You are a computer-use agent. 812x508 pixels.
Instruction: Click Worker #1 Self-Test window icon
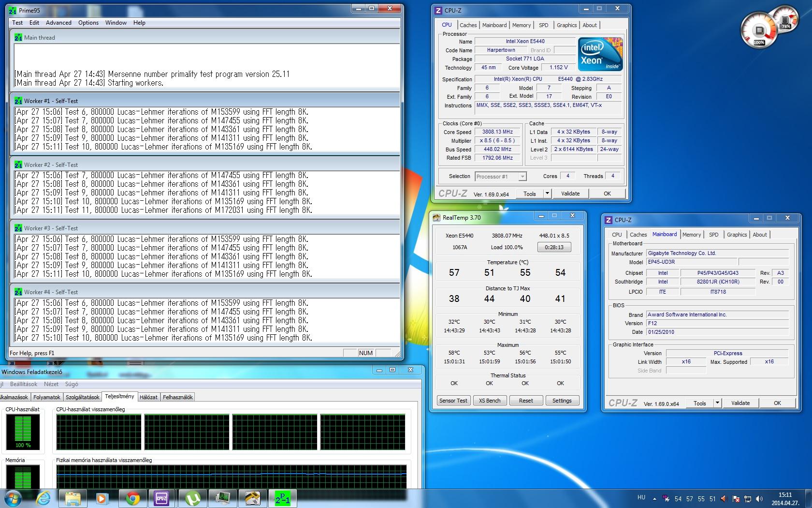[18, 101]
